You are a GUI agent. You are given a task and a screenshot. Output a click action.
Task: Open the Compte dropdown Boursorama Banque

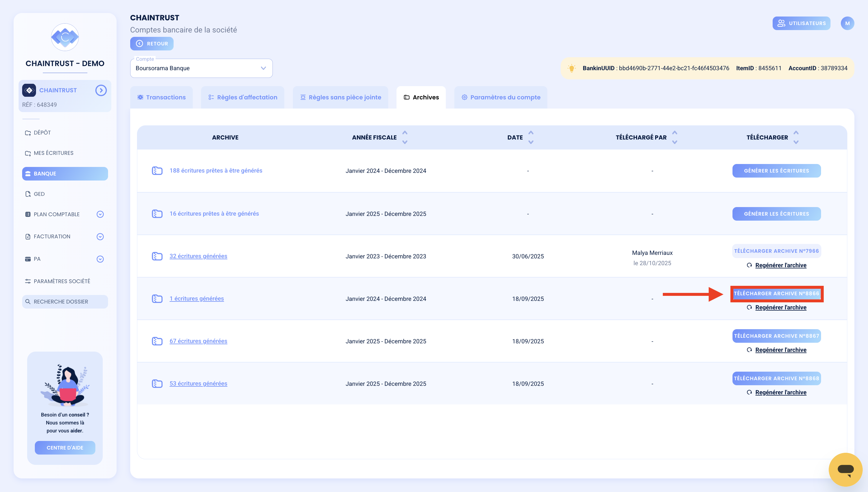tap(201, 68)
